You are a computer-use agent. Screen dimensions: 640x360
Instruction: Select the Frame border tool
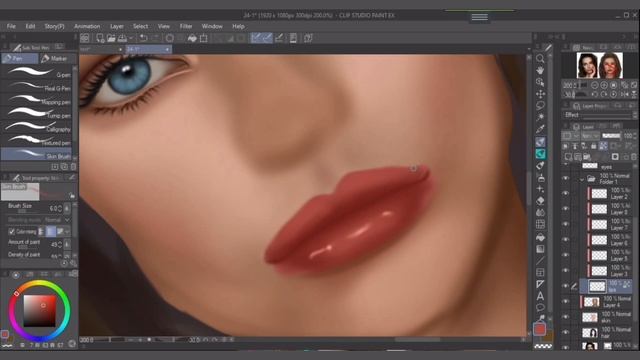[x=540, y=272]
